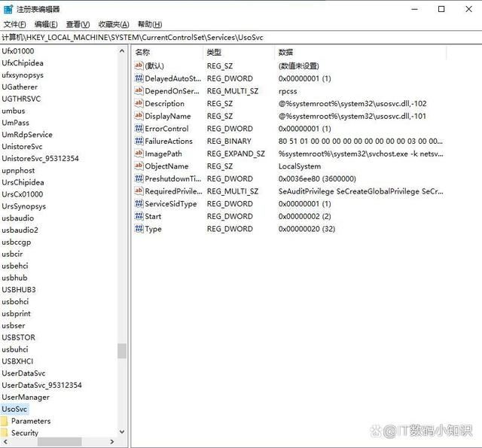
Task: Click REG_BINARY type cell
Action: point(229,141)
